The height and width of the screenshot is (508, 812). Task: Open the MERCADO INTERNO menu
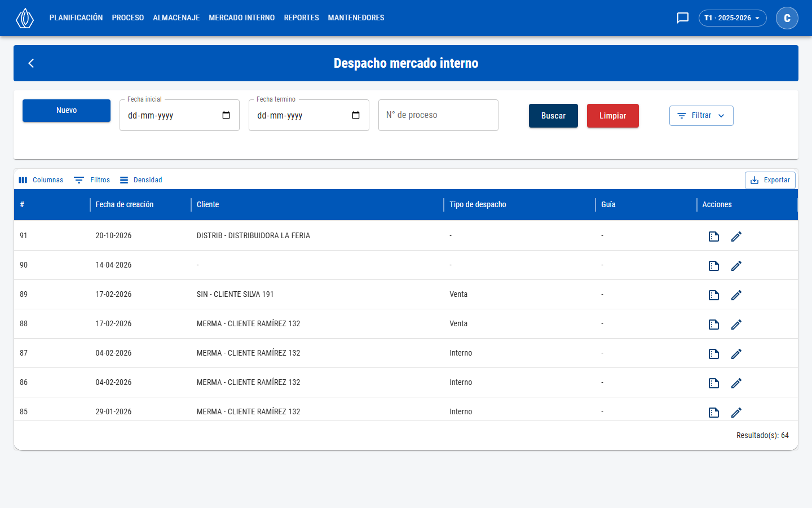[242, 18]
